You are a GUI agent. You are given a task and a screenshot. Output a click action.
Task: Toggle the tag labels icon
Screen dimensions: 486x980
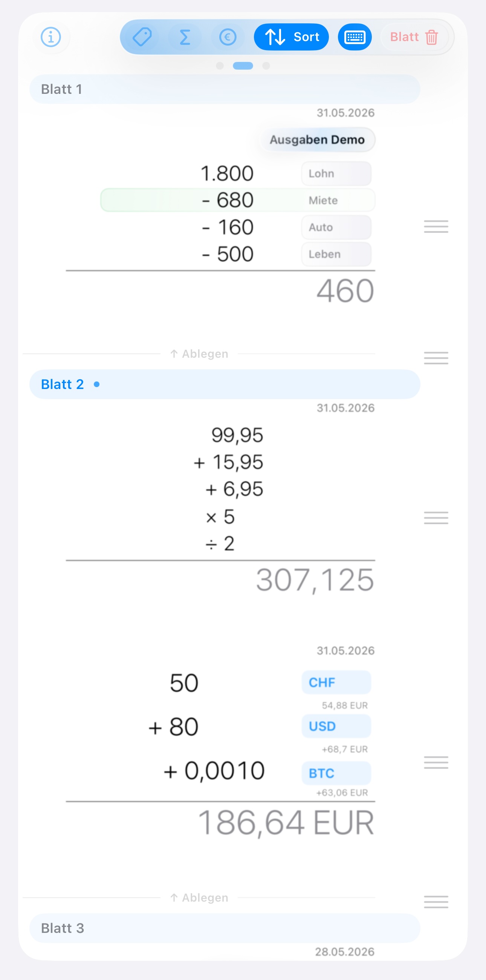point(142,37)
